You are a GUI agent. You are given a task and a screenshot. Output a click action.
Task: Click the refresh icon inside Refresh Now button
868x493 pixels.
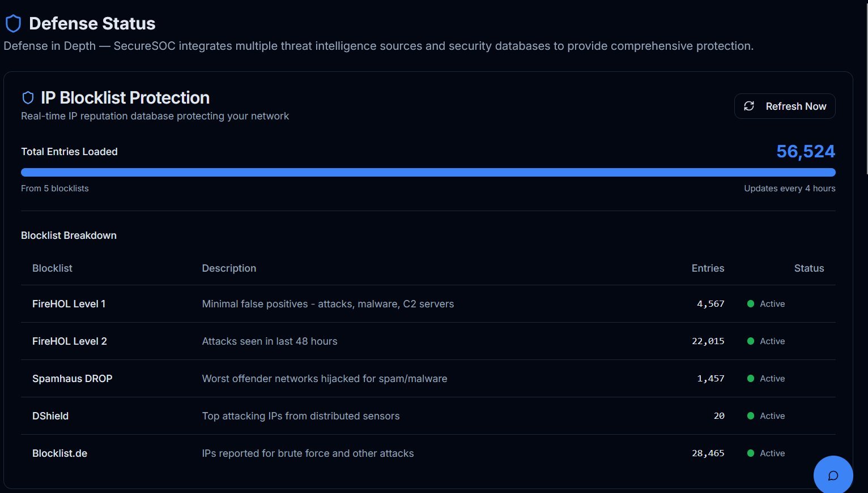[749, 106]
